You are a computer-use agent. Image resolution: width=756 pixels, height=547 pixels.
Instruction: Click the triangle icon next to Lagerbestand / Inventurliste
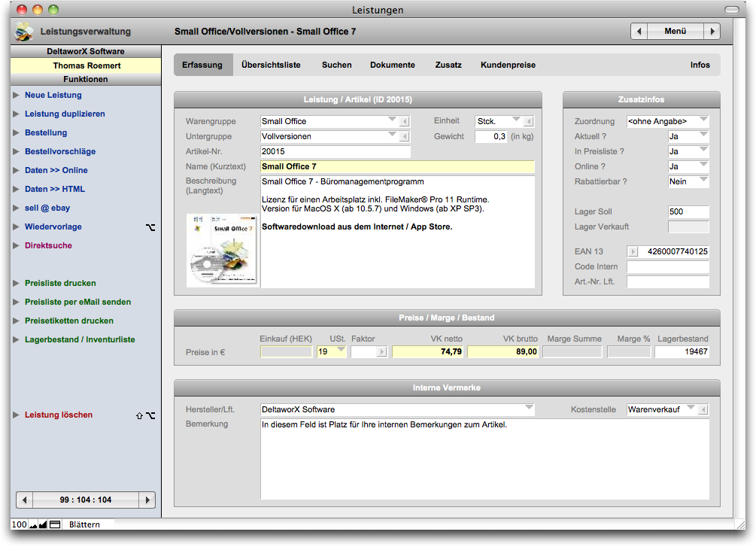coord(17,339)
